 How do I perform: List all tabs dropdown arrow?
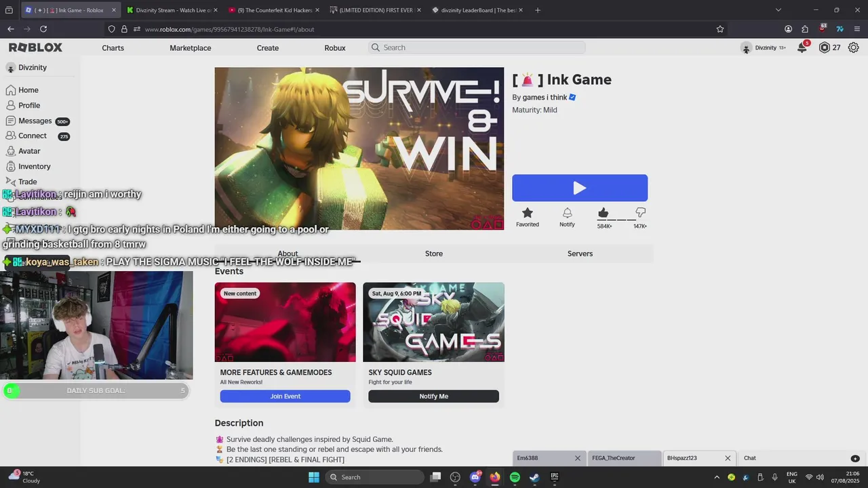pos(778,10)
